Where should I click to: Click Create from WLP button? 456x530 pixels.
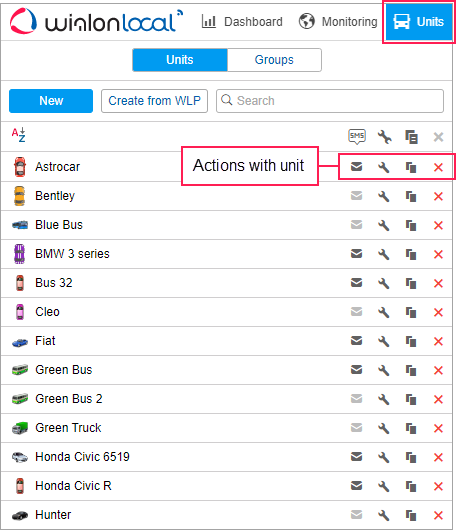coord(154,101)
